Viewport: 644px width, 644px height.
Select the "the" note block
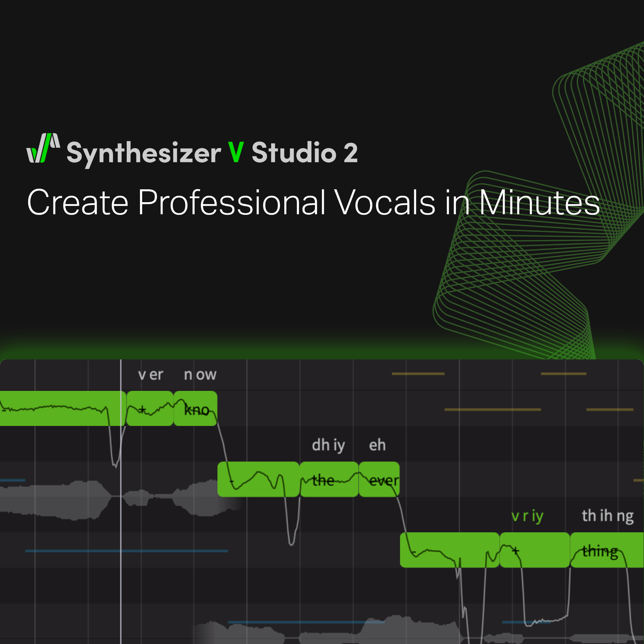(x=329, y=479)
